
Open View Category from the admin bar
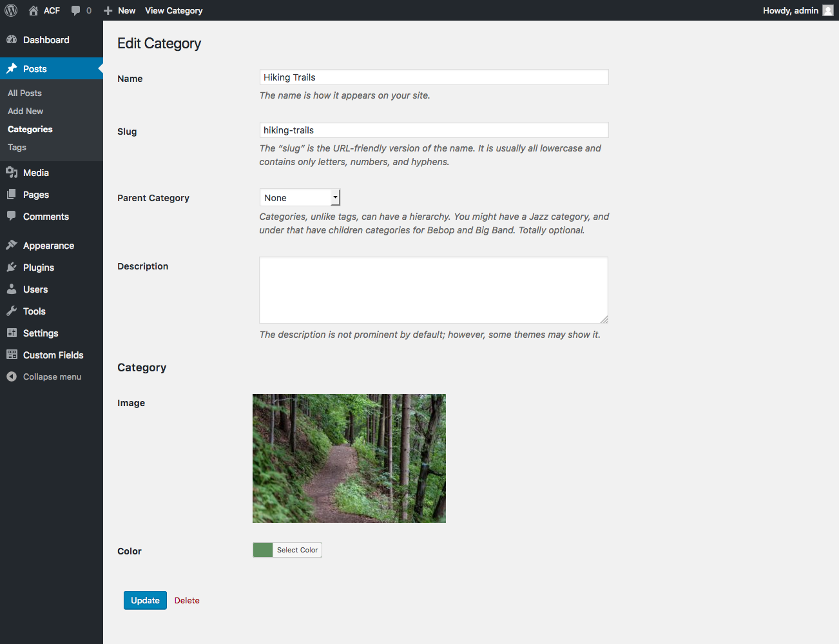click(173, 10)
